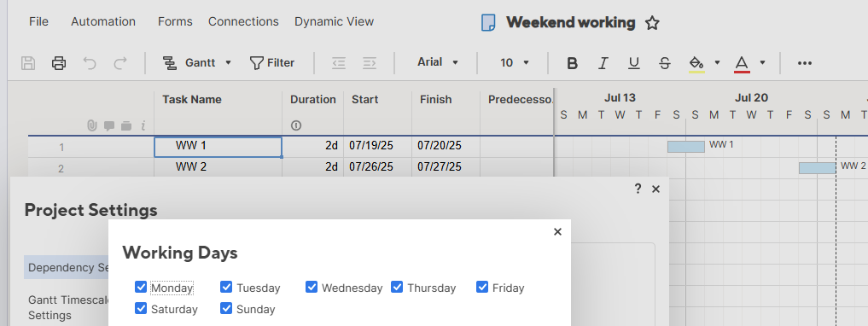
Task: Toggle Strikethrough text formatting
Action: [665, 63]
